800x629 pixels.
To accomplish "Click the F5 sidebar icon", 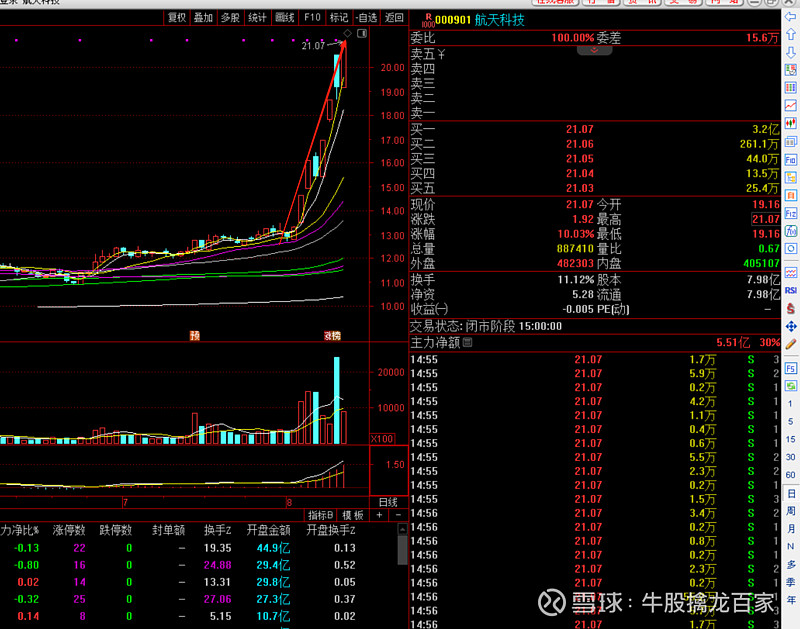I will click(x=790, y=368).
